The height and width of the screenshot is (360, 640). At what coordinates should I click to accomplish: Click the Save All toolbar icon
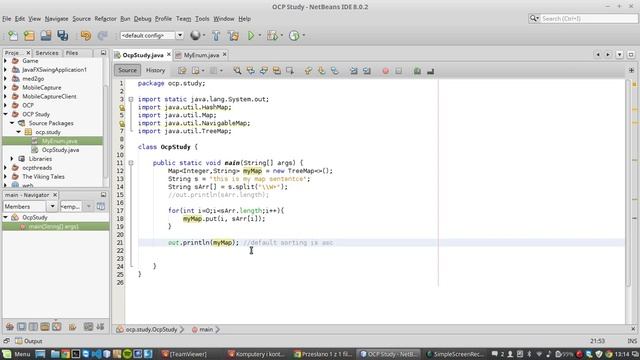pyautogui.click(x=62, y=36)
